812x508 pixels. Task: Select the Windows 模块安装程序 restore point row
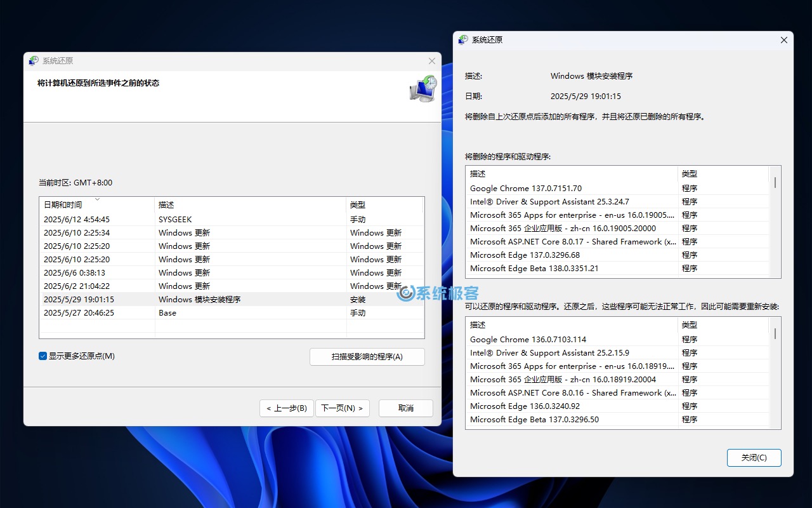[232, 300]
